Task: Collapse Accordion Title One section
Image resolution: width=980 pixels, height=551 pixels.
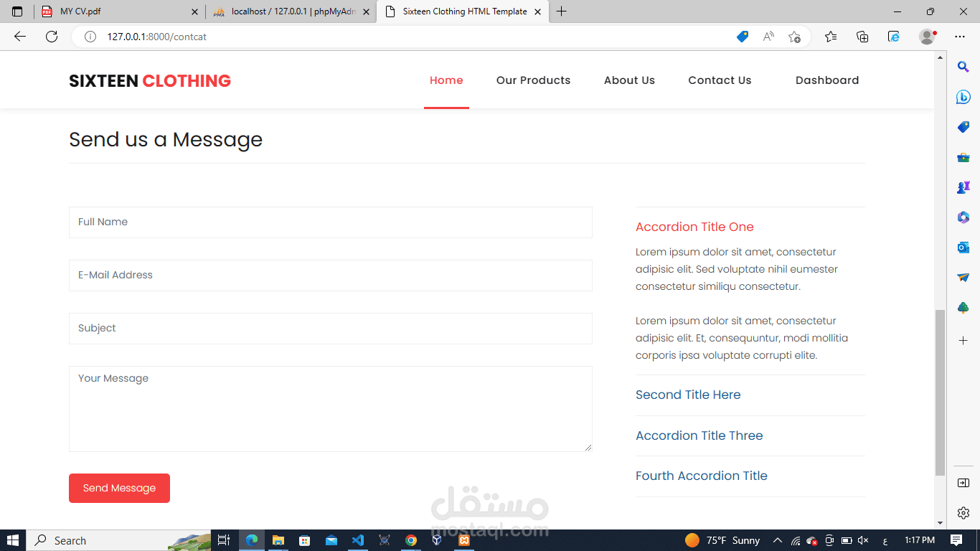Action: [x=694, y=227]
